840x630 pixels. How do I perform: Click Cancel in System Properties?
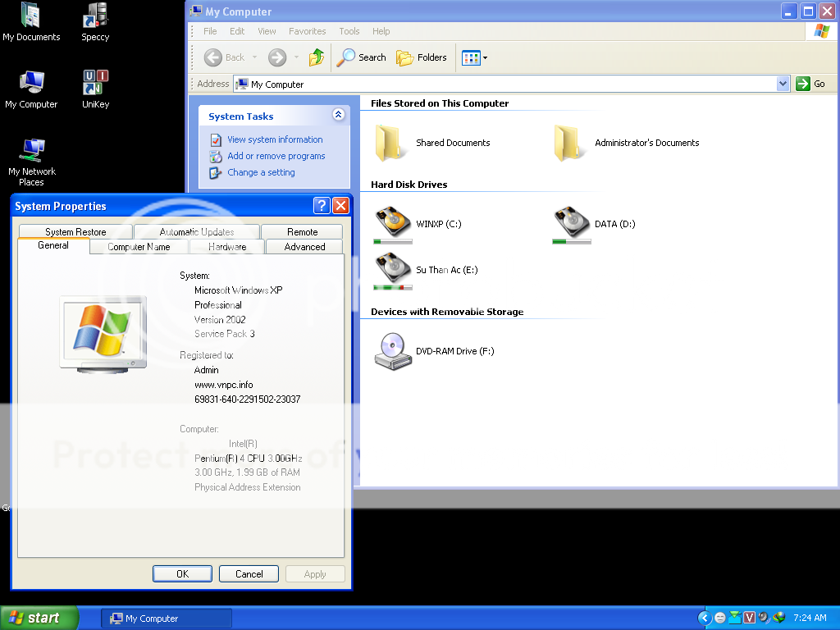249,573
